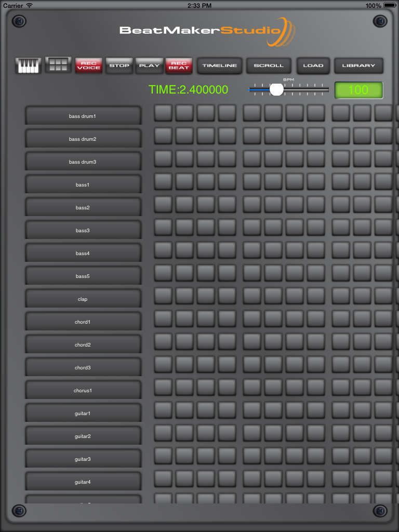Click the LOAD button
This screenshot has height=532, width=399.
click(313, 65)
